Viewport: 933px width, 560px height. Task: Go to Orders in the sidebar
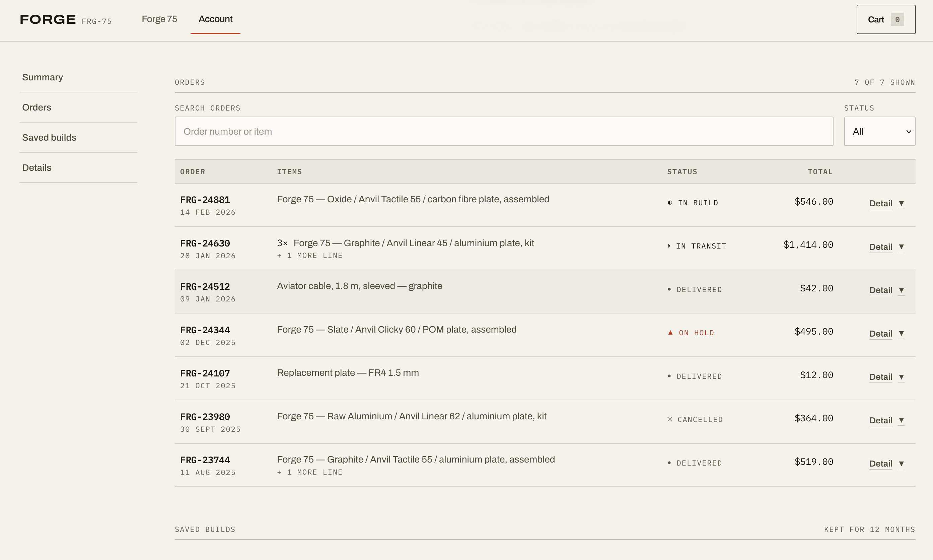click(78, 108)
